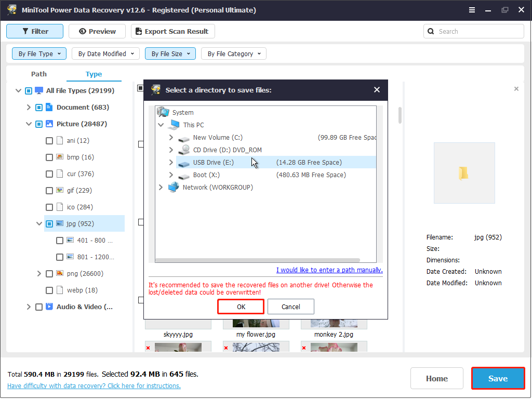
Task: Focus the Search input field
Action: click(474, 31)
